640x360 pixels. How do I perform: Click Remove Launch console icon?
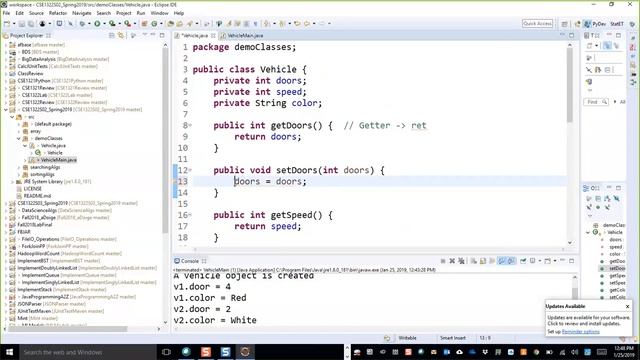[452, 261]
